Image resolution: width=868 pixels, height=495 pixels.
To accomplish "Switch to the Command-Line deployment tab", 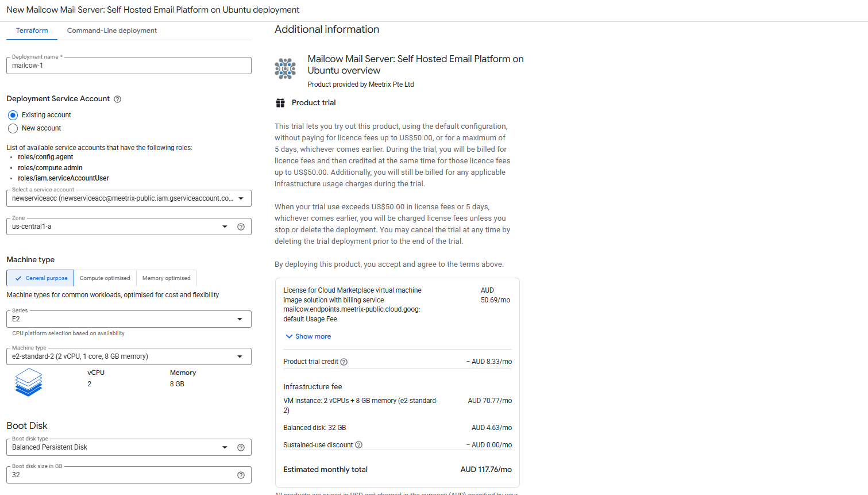I will (112, 30).
